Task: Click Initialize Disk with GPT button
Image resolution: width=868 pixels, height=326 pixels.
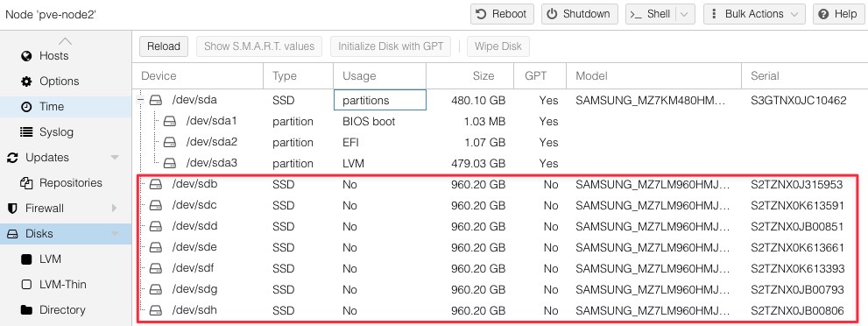Action: [x=391, y=46]
